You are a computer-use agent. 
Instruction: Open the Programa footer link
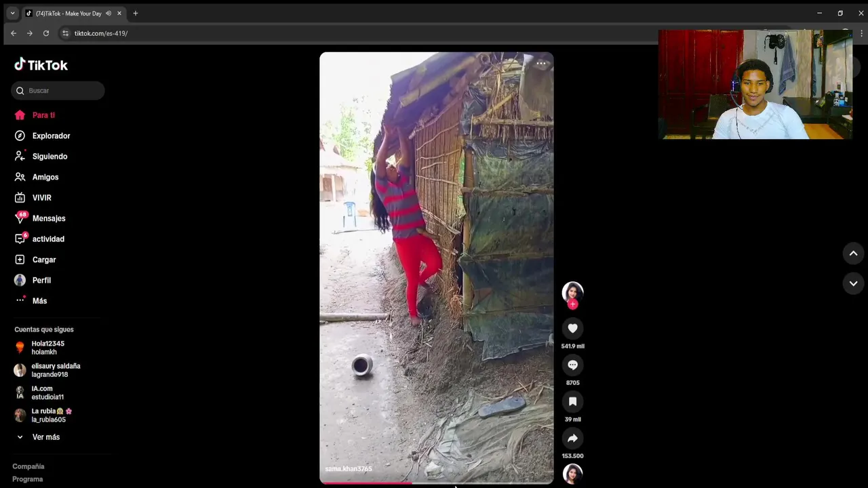27,479
